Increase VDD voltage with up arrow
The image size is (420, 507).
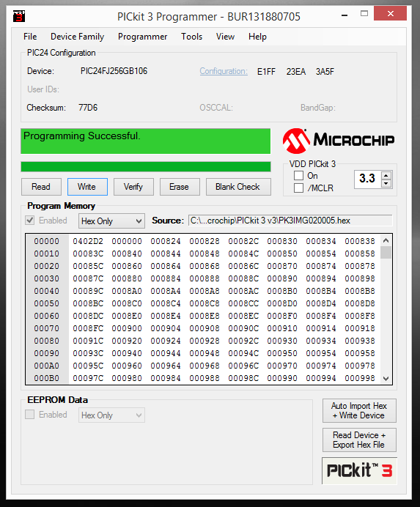[x=386, y=175]
